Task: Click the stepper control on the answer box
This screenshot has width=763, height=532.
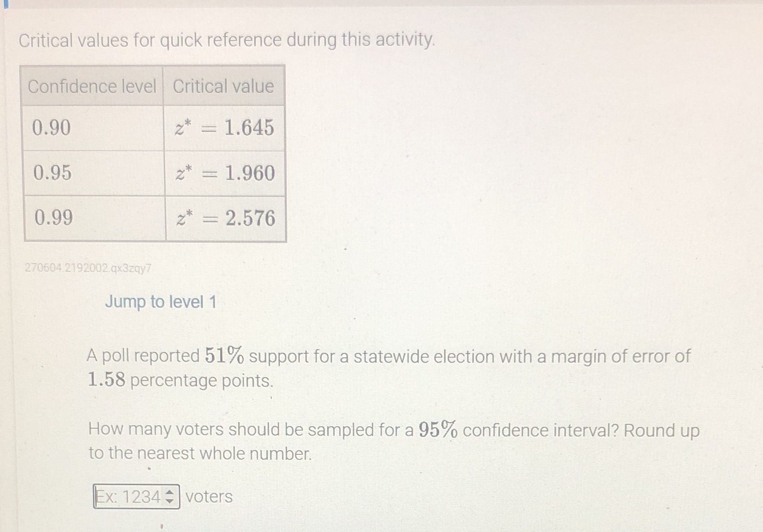Action: pyautogui.click(x=170, y=496)
